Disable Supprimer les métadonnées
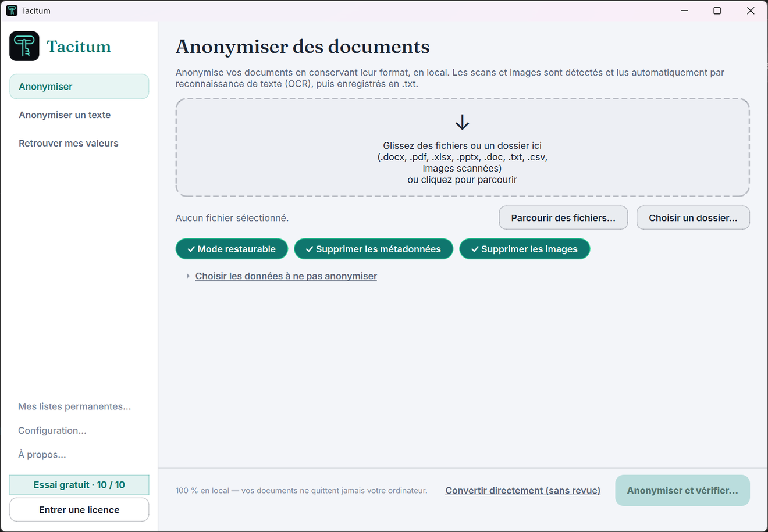Viewport: 768px width, 532px height. click(x=374, y=249)
